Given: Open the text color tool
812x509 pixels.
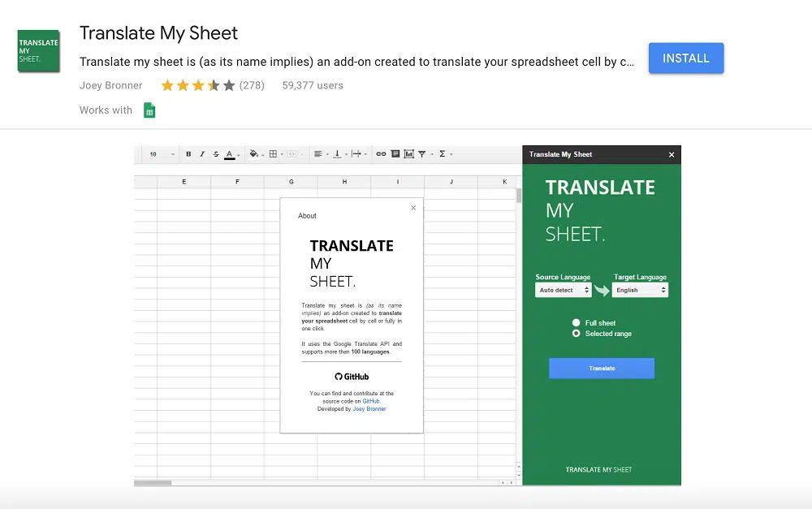Looking at the screenshot, I should click(230, 154).
